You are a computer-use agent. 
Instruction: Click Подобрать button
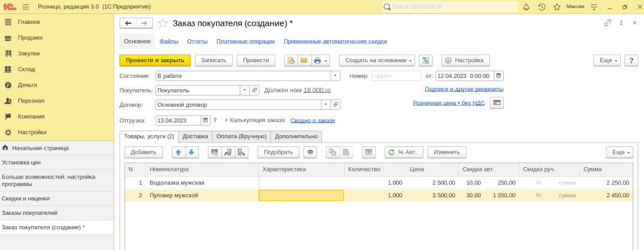coord(279,152)
